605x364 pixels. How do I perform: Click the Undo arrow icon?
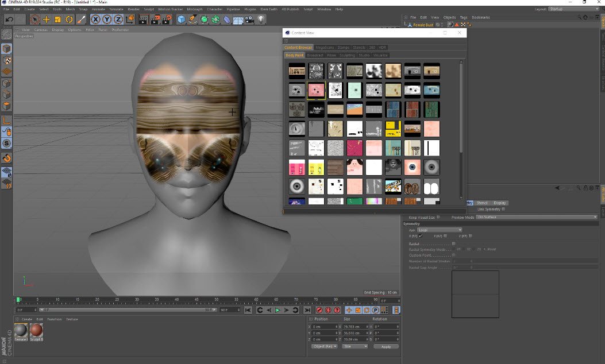pyautogui.click(x=9, y=20)
